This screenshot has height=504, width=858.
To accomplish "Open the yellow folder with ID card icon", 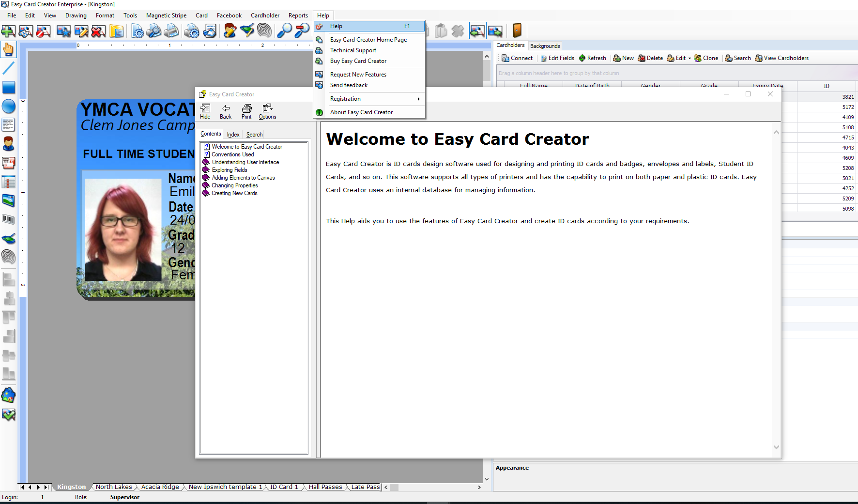I will pyautogui.click(x=116, y=31).
